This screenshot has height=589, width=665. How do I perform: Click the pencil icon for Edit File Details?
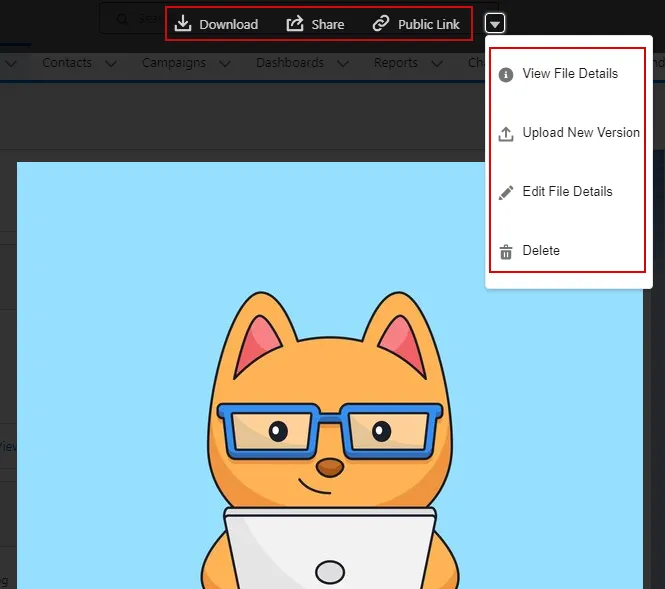(506, 192)
